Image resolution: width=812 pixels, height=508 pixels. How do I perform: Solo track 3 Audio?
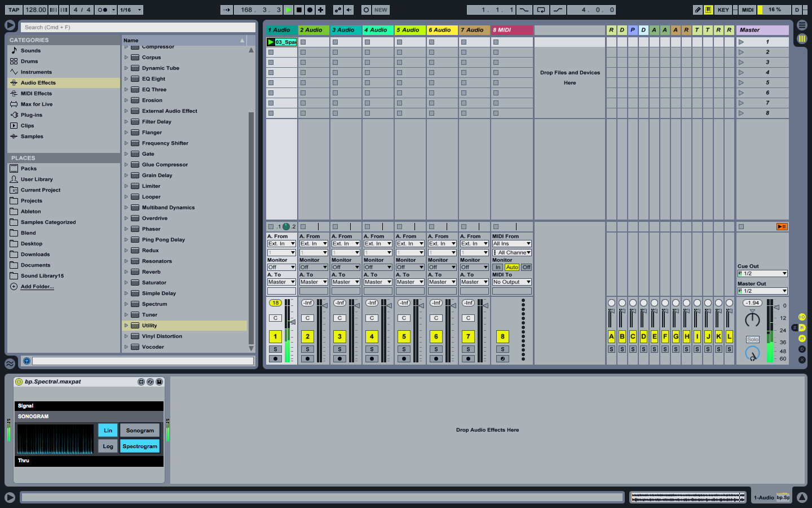coord(339,349)
